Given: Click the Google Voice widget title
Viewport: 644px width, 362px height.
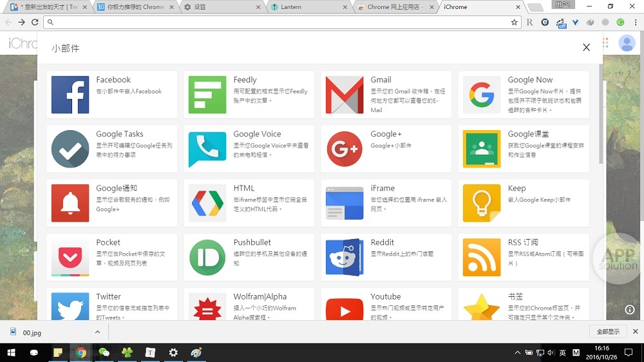Looking at the screenshot, I should [257, 134].
